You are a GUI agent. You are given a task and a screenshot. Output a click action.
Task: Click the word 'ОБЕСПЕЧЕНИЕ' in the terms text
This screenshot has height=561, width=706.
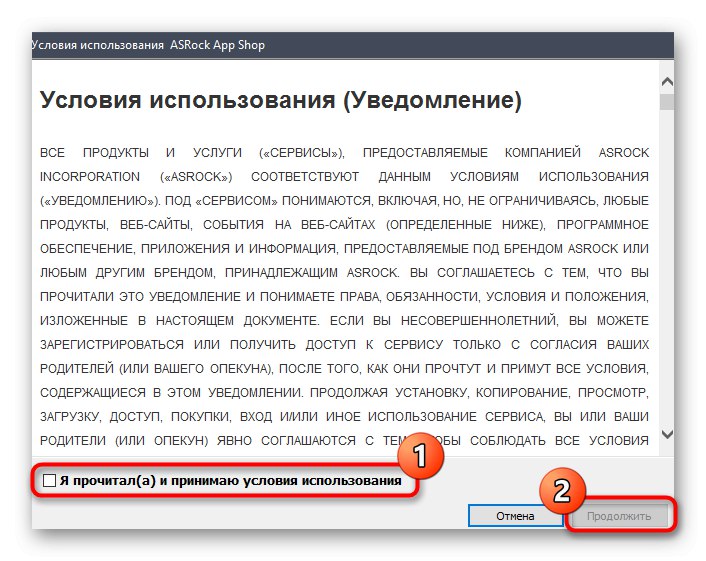(87, 249)
